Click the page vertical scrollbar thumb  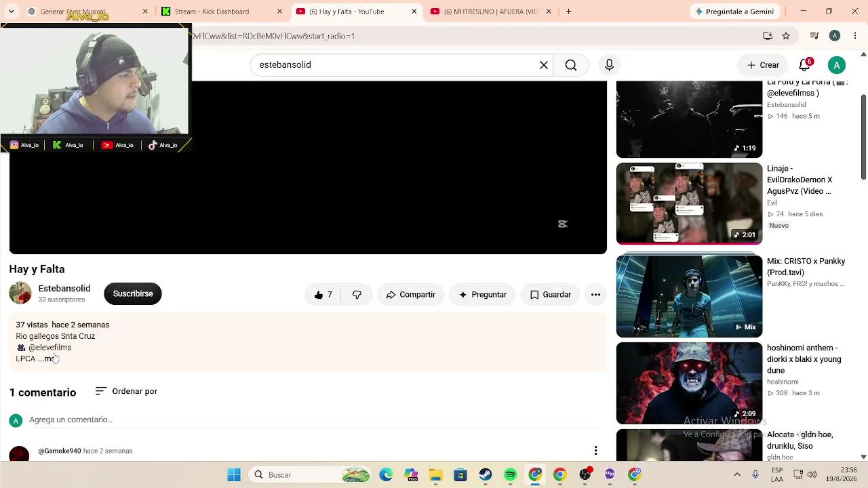(x=863, y=137)
